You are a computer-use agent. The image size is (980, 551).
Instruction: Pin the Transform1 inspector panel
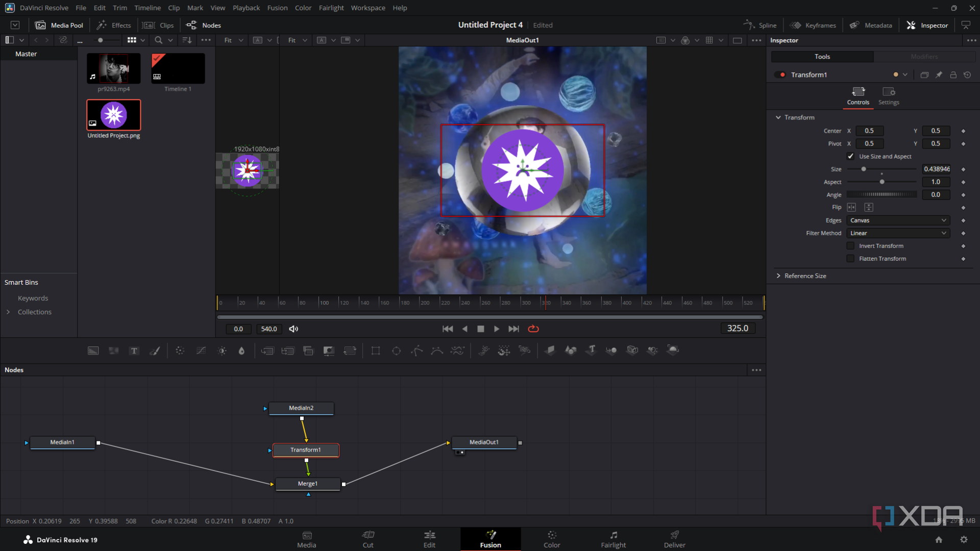(x=939, y=75)
